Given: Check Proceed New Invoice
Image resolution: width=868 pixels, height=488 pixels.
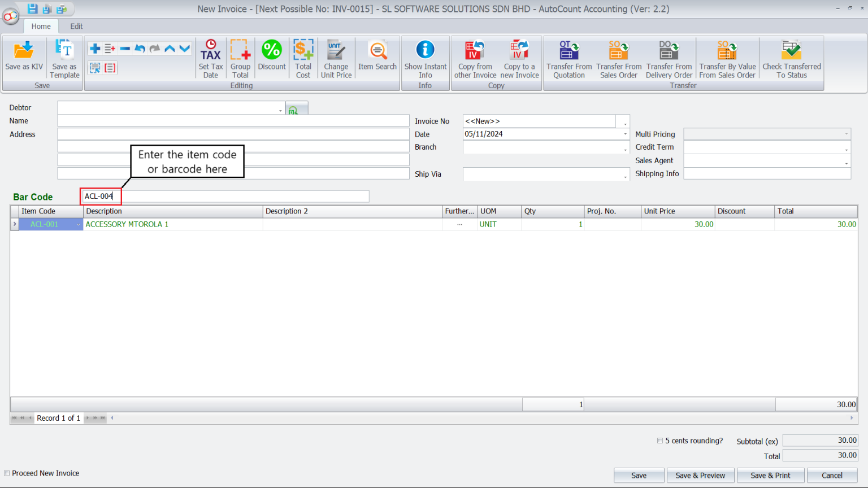Looking at the screenshot, I should pyautogui.click(x=6, y=473).
